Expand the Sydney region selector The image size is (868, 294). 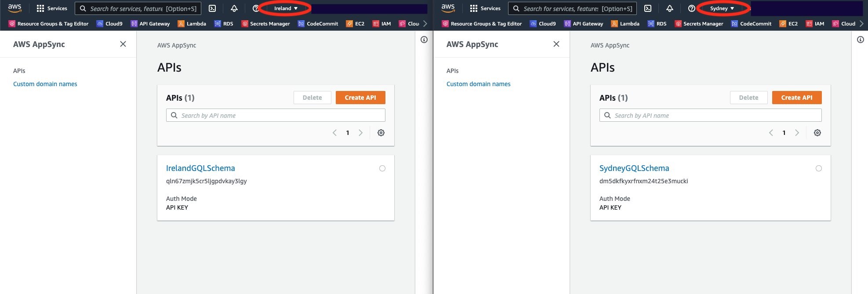click(x=722, y=8)
